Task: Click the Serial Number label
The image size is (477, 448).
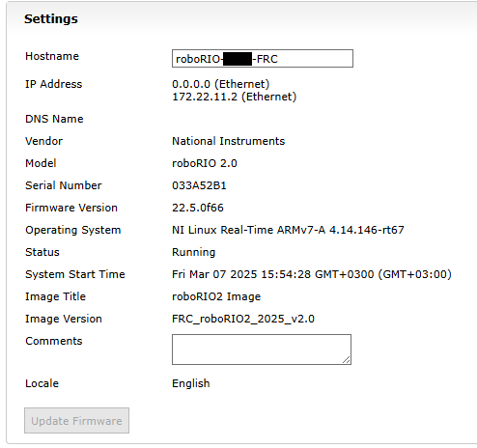Action: (64, 185)
